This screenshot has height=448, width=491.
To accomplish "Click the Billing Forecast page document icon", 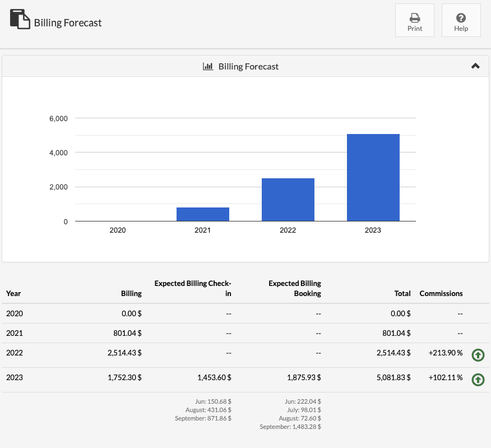I will point(20,19).
